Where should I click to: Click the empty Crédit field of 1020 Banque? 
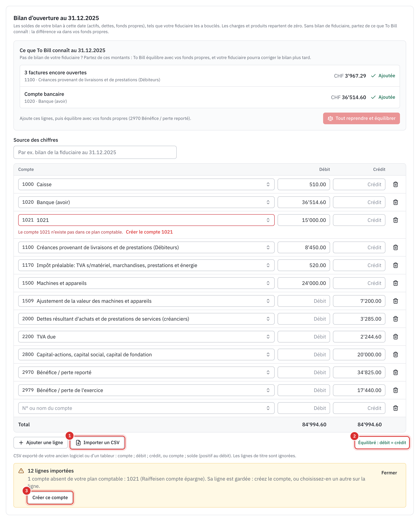coord(359,202)
